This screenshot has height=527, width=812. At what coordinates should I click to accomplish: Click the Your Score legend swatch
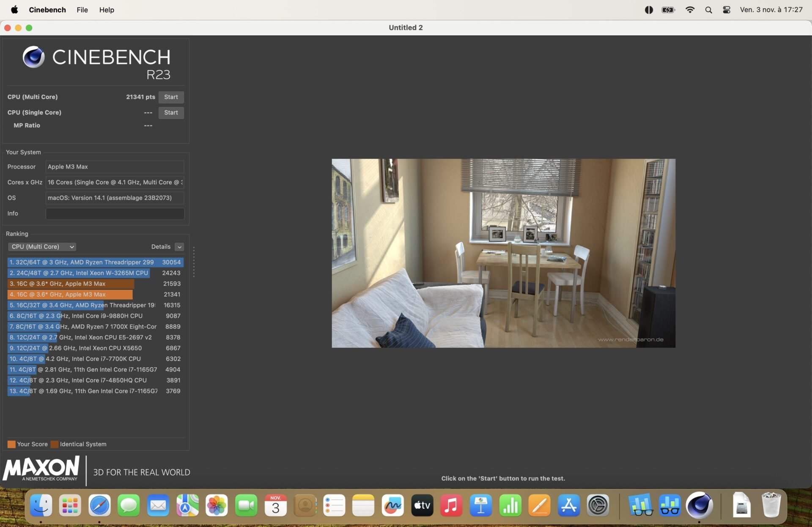coord(11,444)
